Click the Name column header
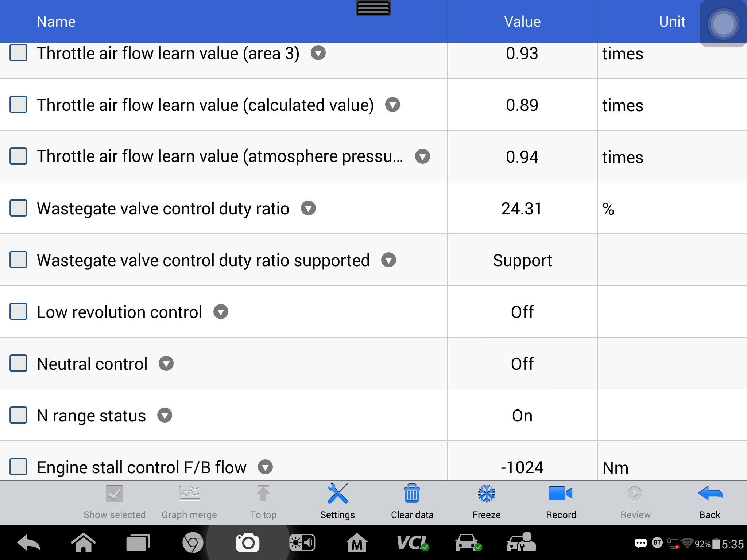 56,22
